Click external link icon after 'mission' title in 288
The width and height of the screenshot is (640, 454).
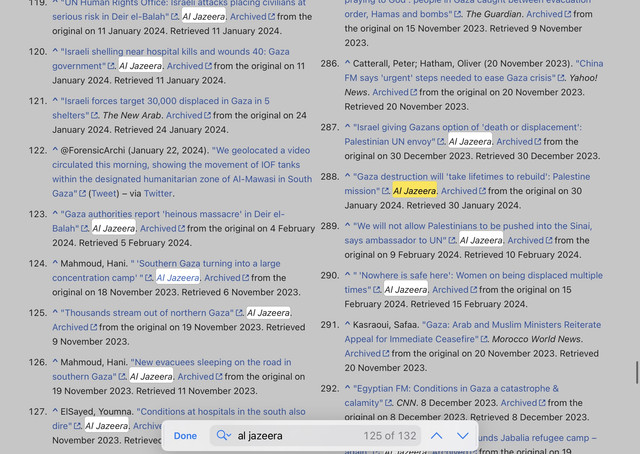pos(385,191)
